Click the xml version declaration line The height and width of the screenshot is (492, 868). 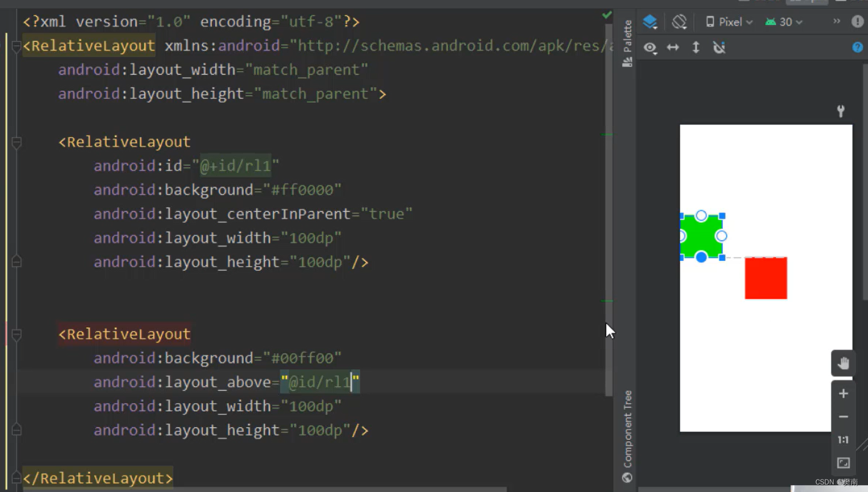pyautogui.click(x=191, y=22)
